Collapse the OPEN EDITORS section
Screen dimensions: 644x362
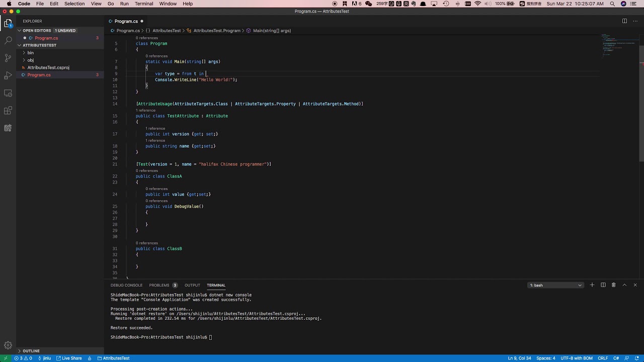pos(60,30)
